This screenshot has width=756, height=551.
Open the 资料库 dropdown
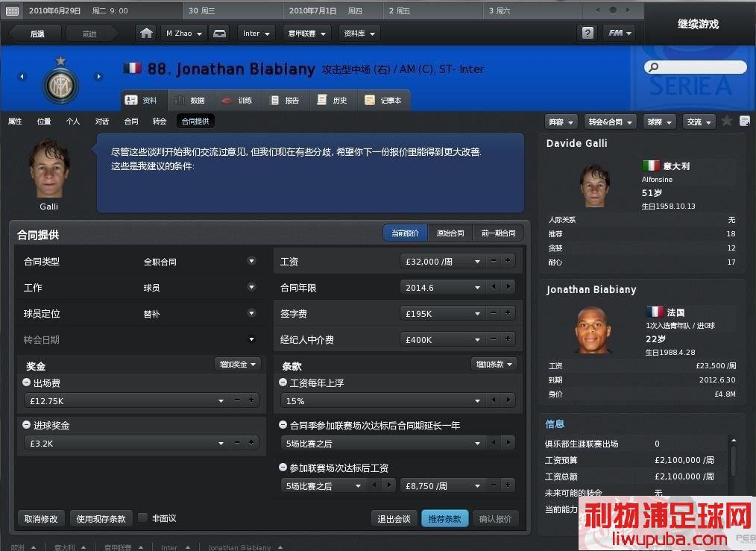point(359,34)
